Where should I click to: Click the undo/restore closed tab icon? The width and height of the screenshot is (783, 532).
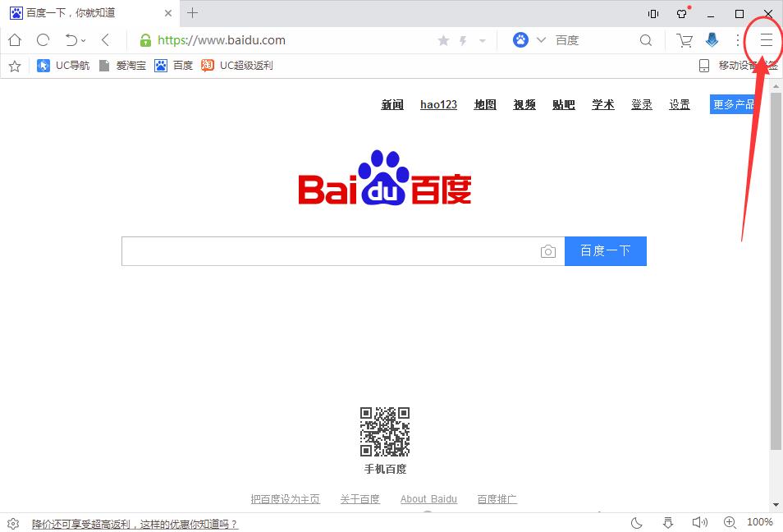point(71,40)
